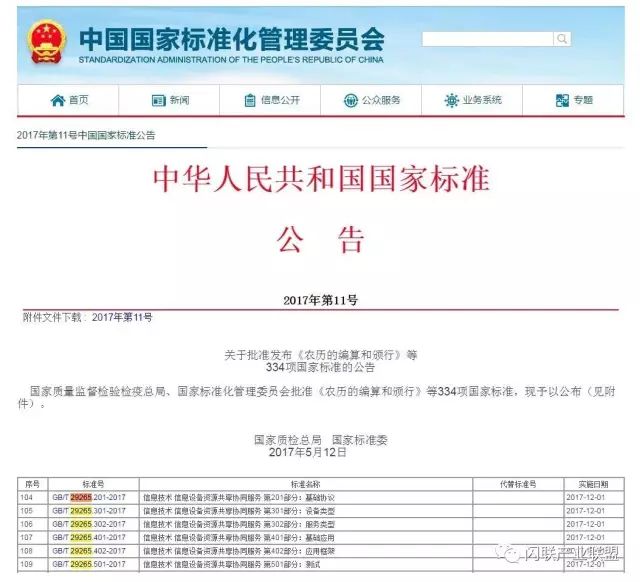
Task: Click the 第402部分：应用框架 standard name
Action: click(x=299, y=551)
